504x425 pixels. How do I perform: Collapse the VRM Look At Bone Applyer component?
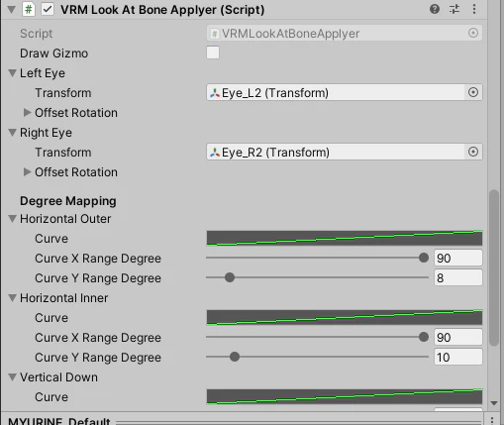[11, 10]
